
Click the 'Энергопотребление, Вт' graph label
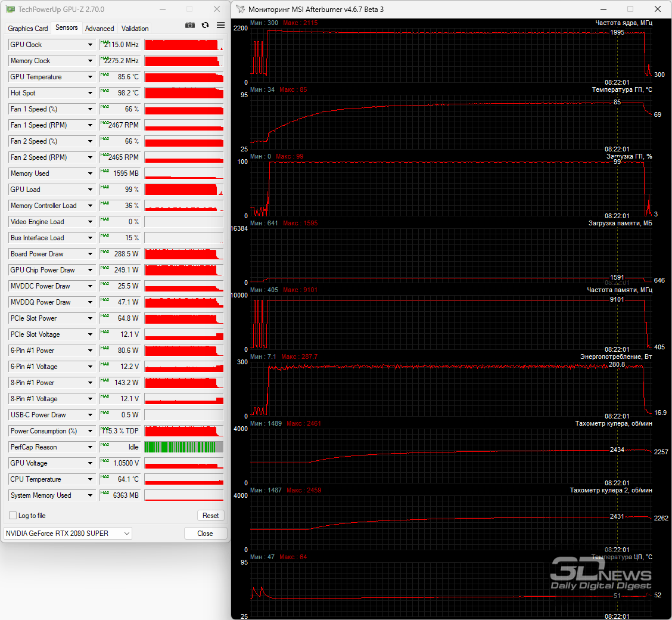point(616,356)
